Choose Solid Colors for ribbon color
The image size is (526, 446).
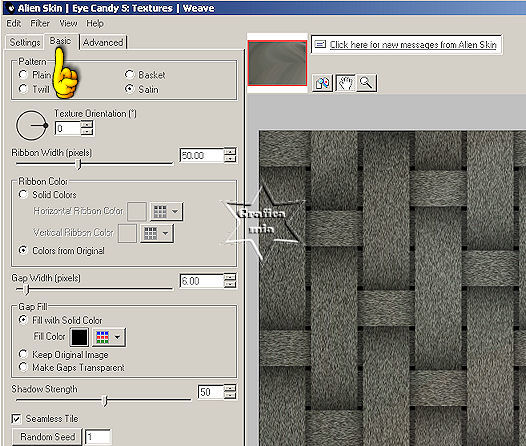pyautogui.click(x=48, y=194)
